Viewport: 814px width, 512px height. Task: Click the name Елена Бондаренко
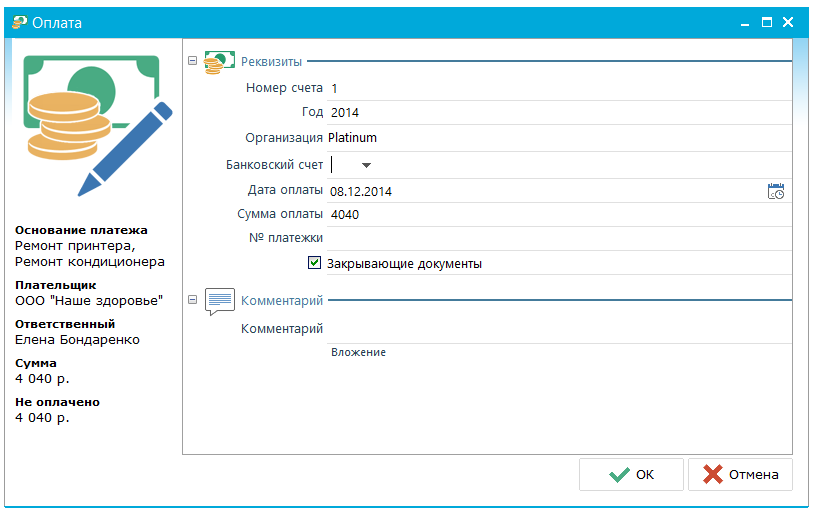coord(77,340)
